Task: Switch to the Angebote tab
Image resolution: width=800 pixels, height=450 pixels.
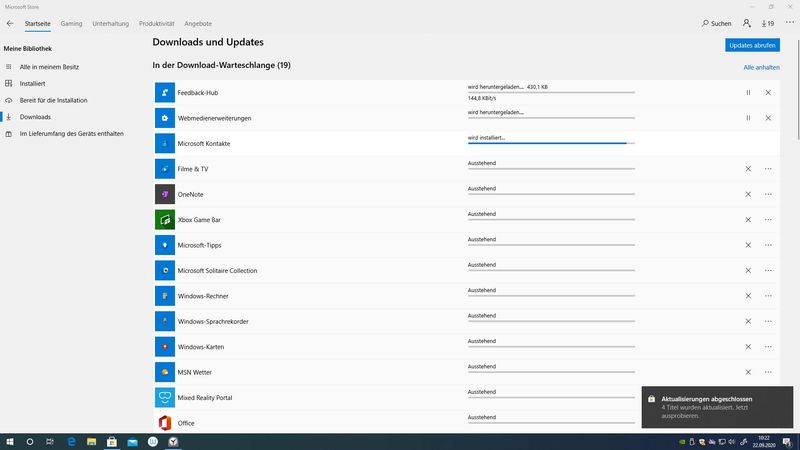Action: point(198,23)
